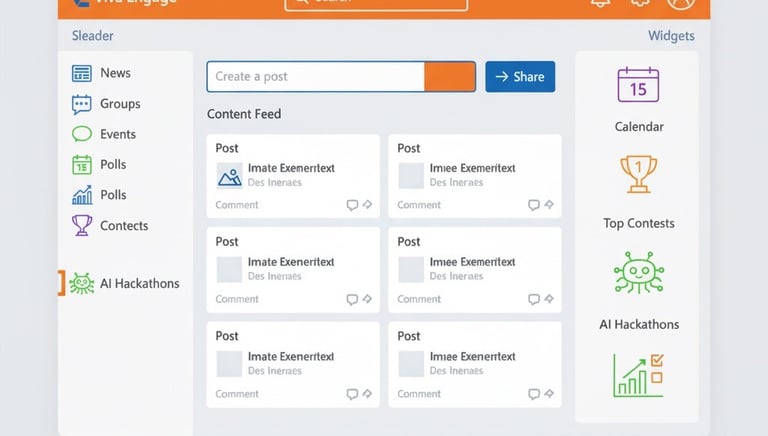Click Comment on the bottom-right post

point(419,394)
